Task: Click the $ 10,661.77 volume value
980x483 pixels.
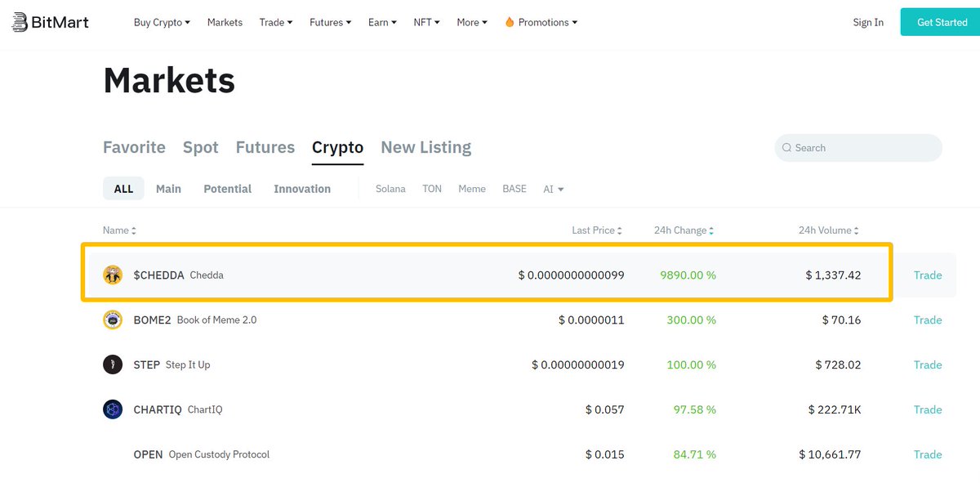Action: coord(831,454)
